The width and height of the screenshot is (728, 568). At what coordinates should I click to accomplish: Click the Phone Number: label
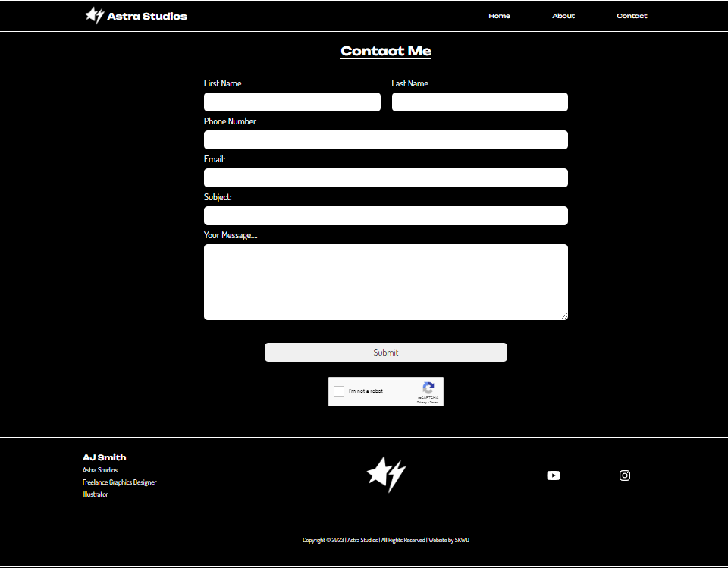click(231, 121)
